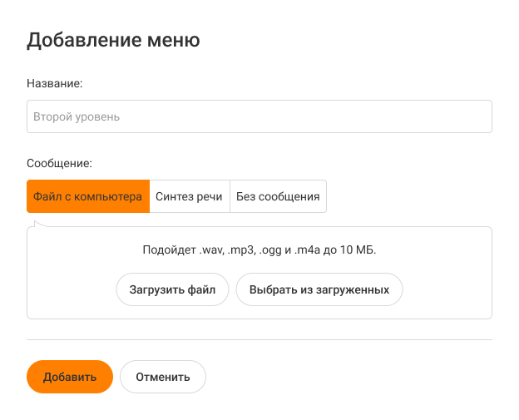Click the callout pointer under the orange tab
Screen dimensions: 519x420
tap(37, 221)
